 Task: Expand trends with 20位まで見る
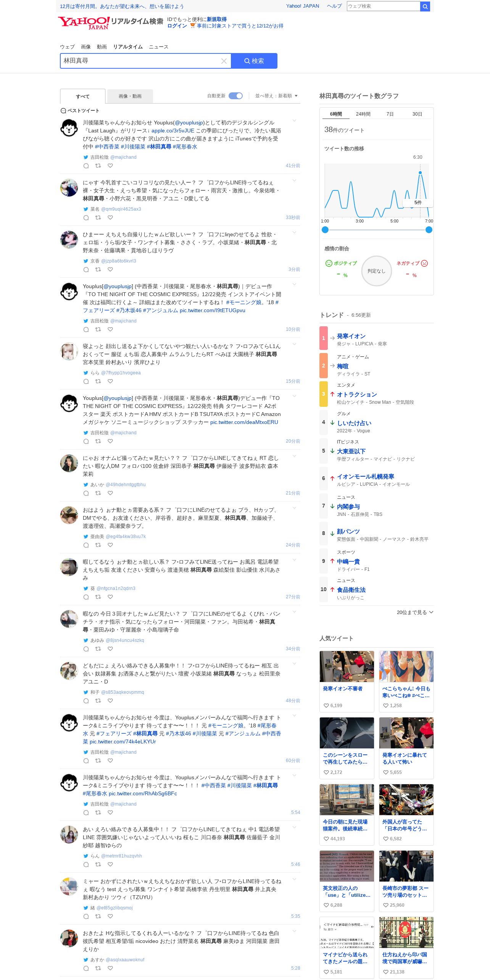(x=415, y=612)
